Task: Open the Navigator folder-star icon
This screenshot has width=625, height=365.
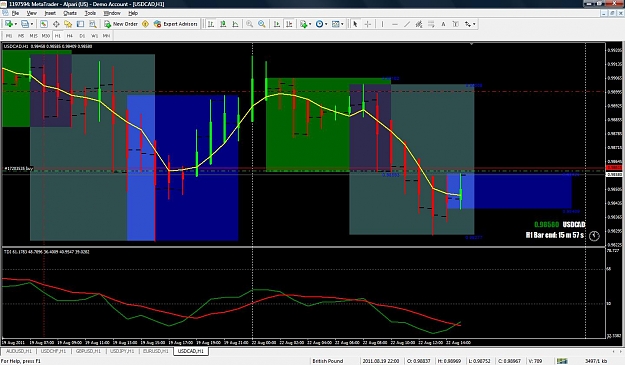Action: tap(68, 24)
